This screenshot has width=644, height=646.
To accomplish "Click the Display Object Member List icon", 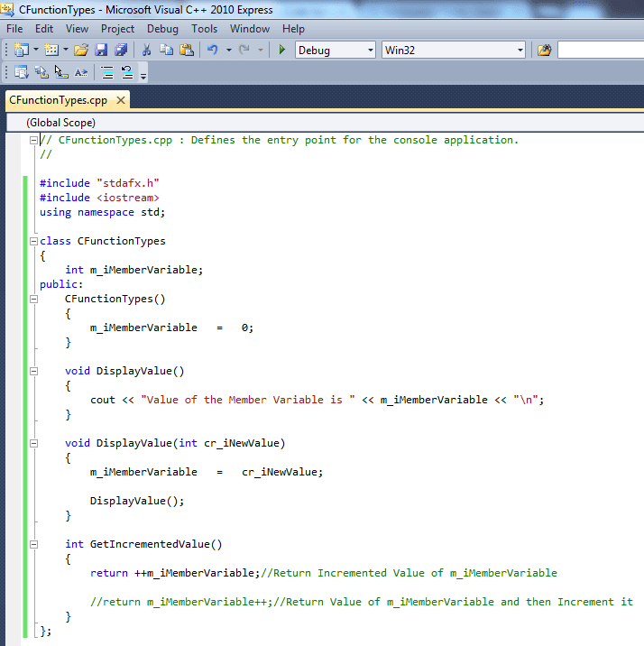I will [21, 72].
